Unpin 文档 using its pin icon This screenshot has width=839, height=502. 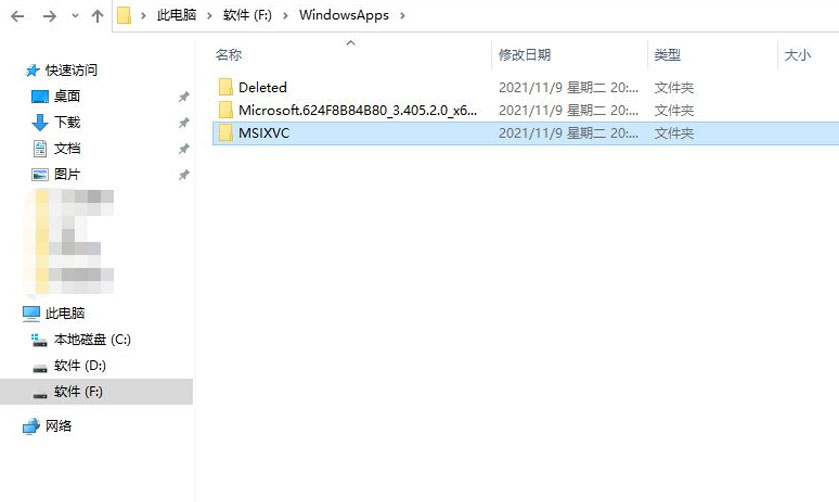[184, 148]
